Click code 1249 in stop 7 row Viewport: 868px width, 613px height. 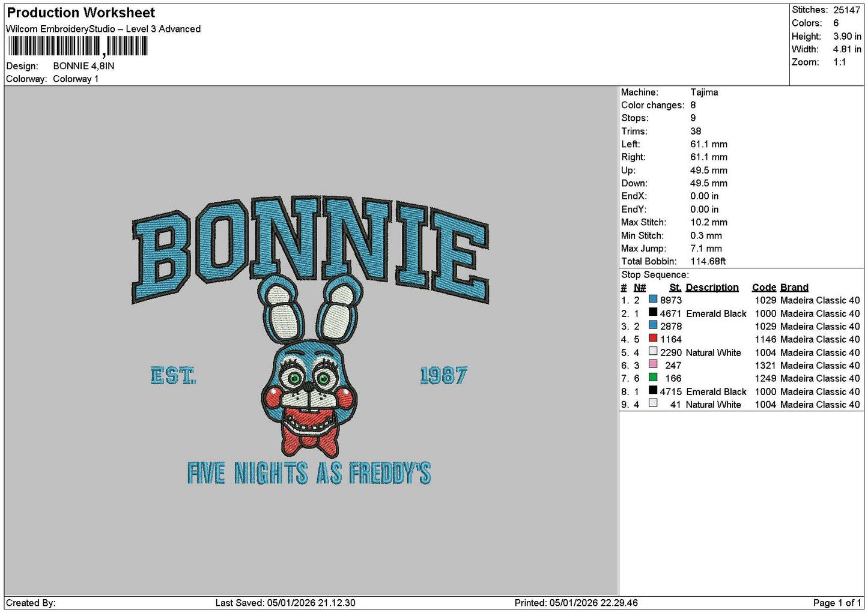coord(766,379)
